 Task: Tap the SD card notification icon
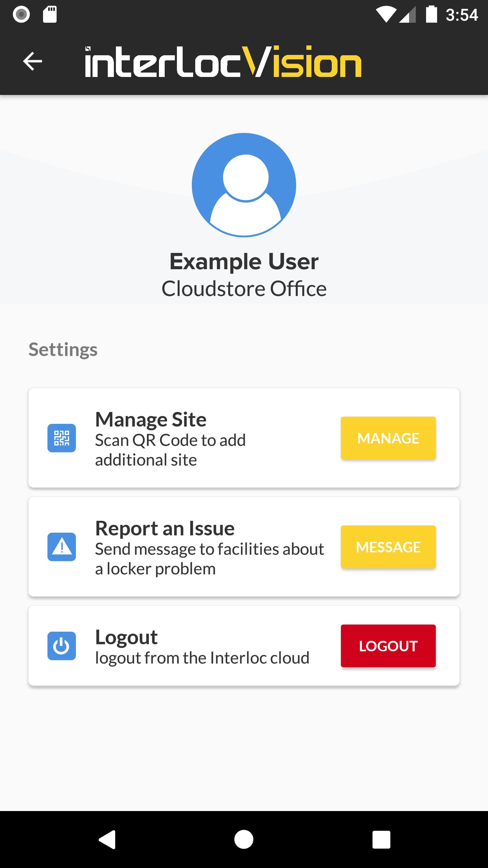tap(50, 15)
